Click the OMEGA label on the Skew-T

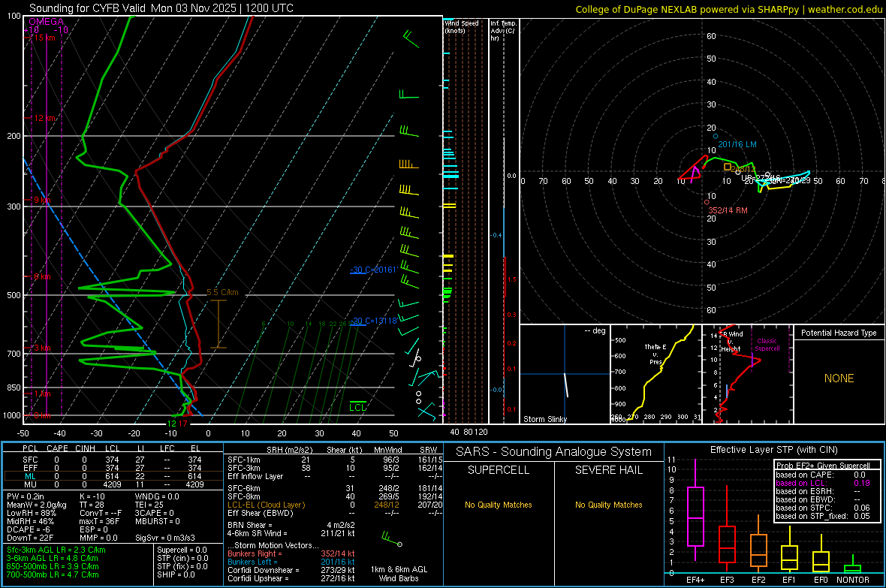tap(46, 22)
